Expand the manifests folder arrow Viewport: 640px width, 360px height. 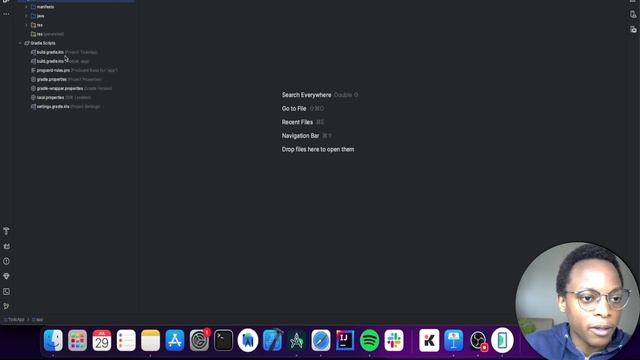27,7
